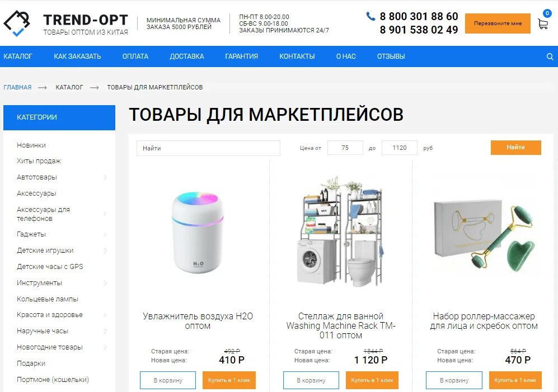The height and width of the screenshot is (392, 558).
Task: Click the Перезвоните мне button
Action: click(x=498, y=23)
